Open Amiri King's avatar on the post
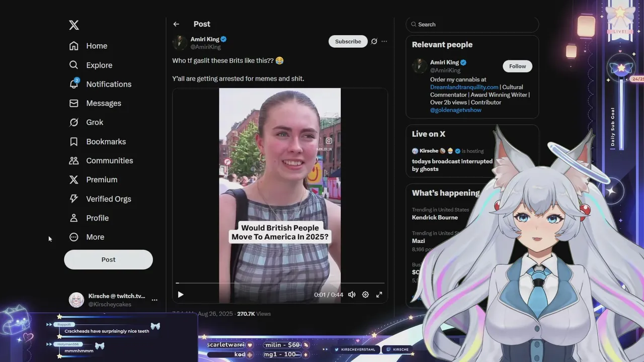The width and height of the screenshot is (644, 362). click(x=180, y=43)
